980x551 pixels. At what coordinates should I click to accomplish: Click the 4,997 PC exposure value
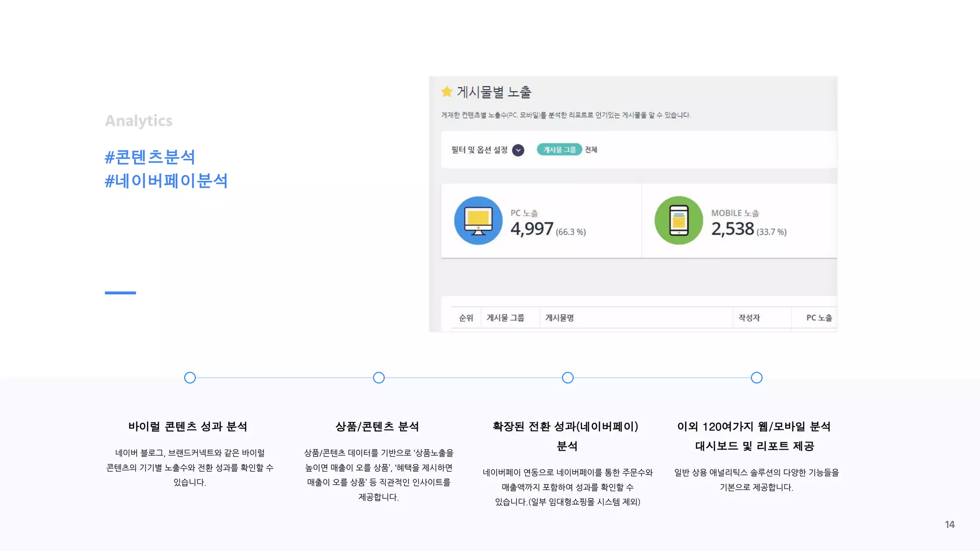tap(532, 229)
